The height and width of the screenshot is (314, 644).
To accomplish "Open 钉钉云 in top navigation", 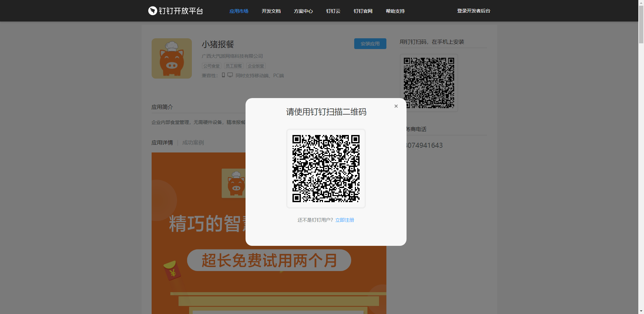I will tap(333, 11).
